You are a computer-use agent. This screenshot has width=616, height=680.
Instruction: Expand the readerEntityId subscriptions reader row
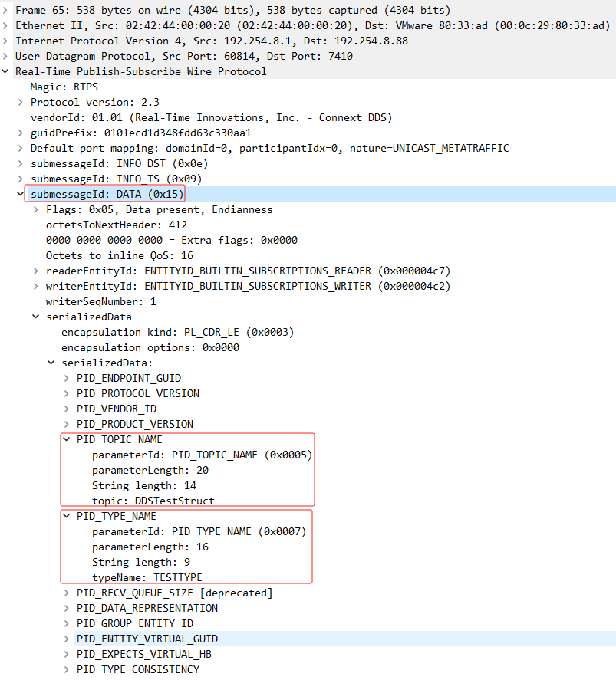click(36, 271)
